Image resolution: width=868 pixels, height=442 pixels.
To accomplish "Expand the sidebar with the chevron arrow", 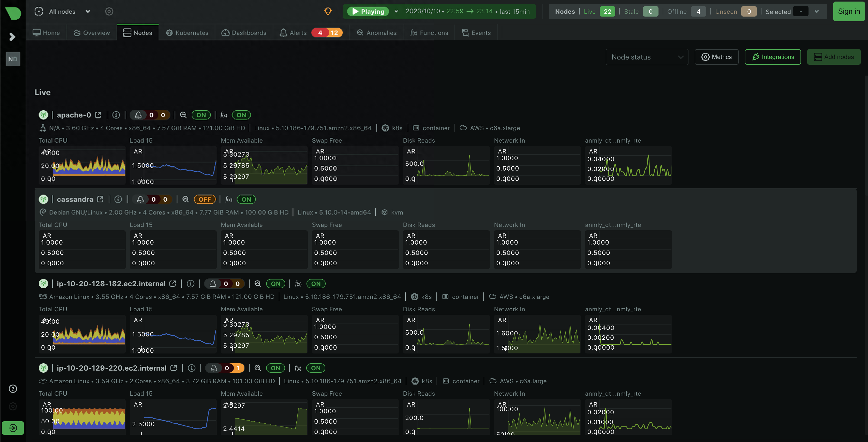I will click(x=12, y=36).
